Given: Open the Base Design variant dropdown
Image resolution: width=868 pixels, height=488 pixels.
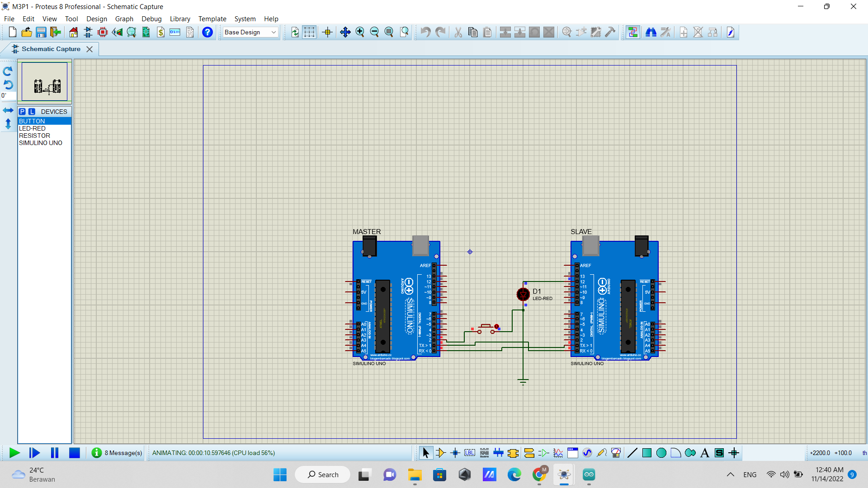Looking at the screenshot, I should (x=250, y=32).
